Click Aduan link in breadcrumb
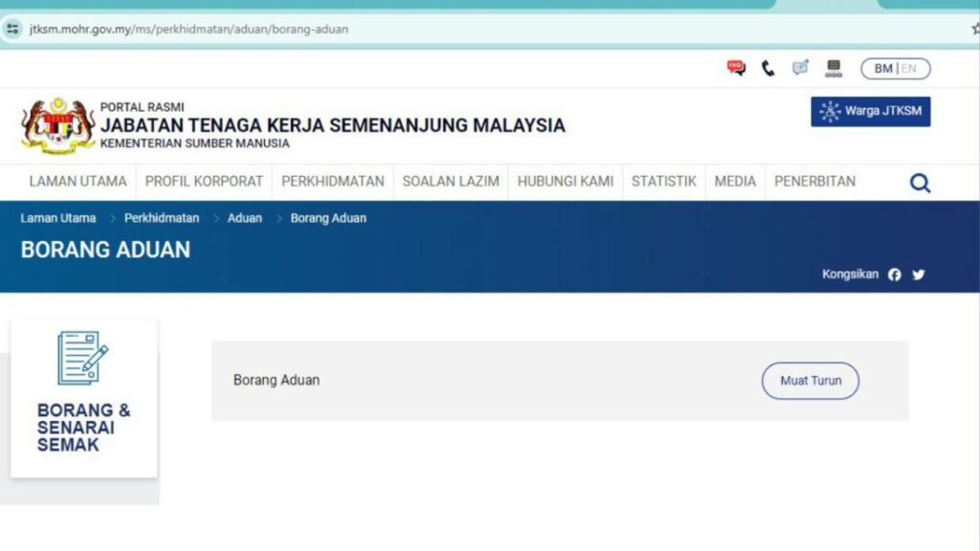Viewport: 980px width, 551px height. 244,218
